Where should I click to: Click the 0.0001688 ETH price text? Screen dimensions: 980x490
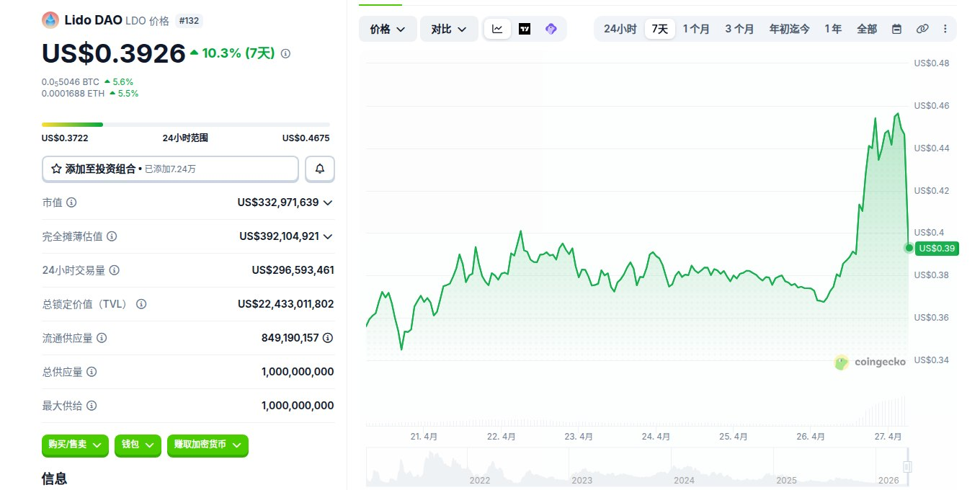pos(73,94)
